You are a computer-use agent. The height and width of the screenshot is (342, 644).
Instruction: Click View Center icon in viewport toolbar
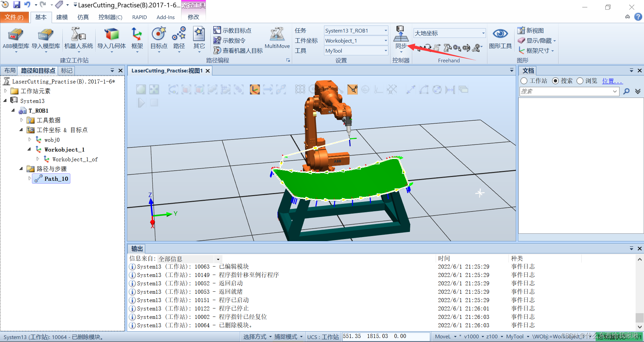[154, 90]
